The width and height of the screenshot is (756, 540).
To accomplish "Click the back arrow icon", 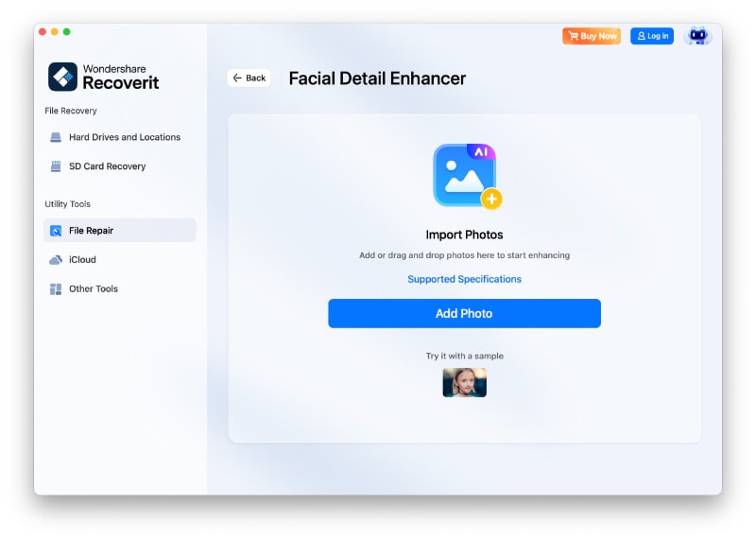I will pos(237,78).
